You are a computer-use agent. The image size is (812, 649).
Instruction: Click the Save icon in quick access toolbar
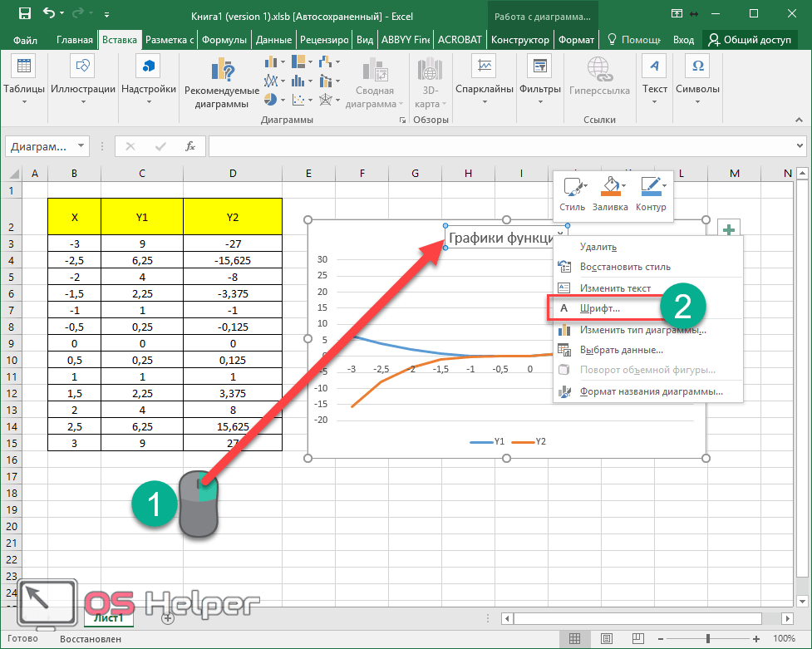tap(24, 14)
